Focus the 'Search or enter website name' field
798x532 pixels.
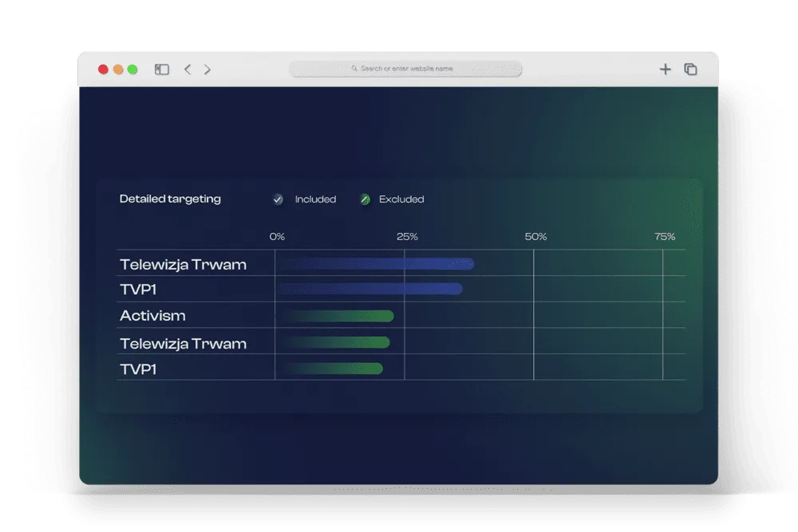coord(406,69)
